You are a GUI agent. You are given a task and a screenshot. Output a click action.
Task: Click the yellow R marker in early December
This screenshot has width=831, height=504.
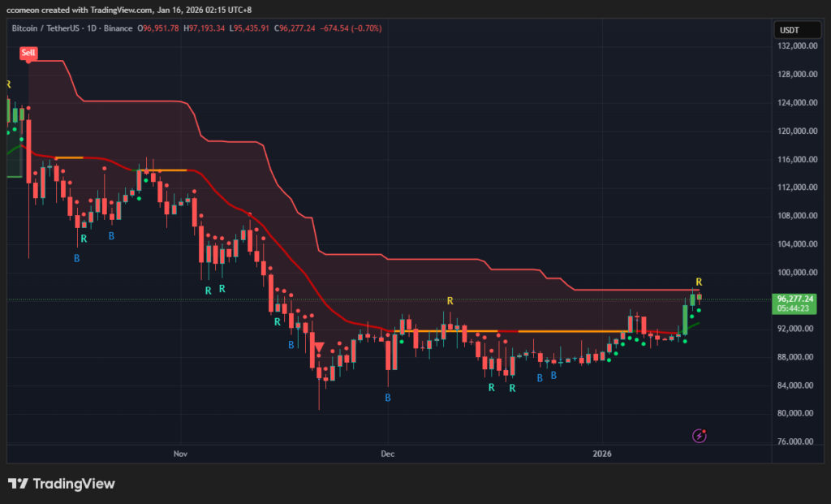(x=450, y=301)
